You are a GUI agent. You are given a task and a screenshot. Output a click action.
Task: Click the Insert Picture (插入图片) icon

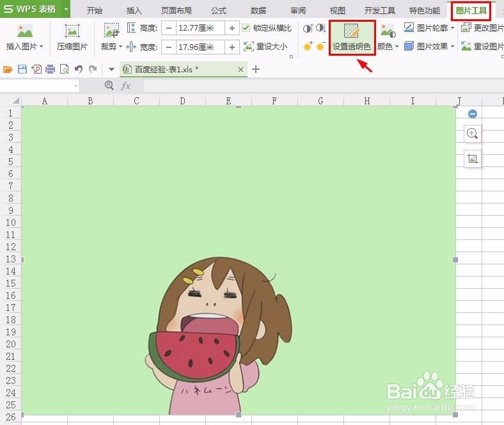(25, 31)
